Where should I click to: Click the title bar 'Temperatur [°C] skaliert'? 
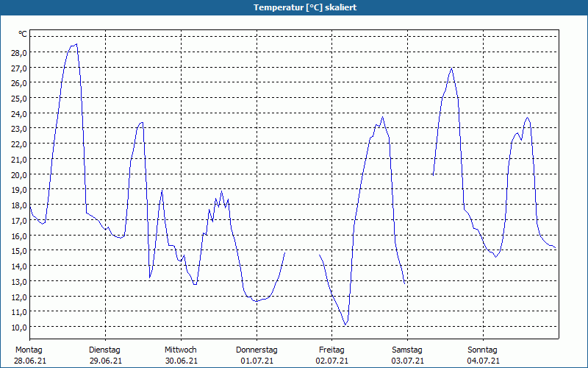(305, 7)
